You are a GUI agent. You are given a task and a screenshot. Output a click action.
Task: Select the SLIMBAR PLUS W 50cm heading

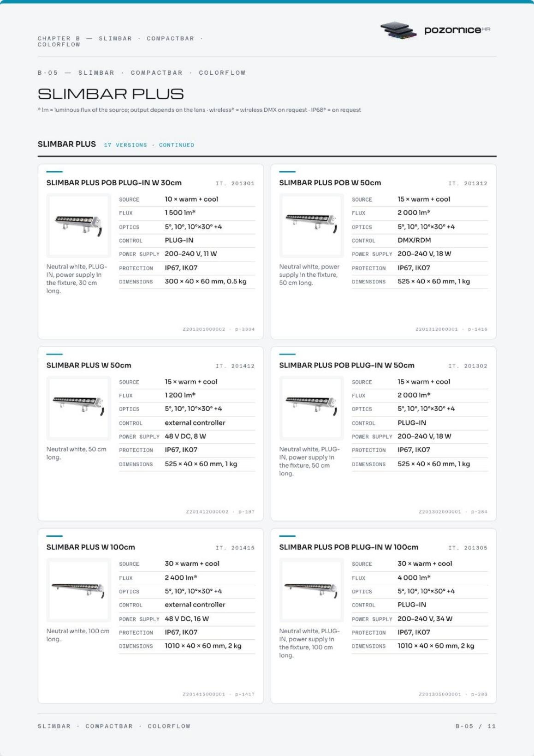pos(89,365)
